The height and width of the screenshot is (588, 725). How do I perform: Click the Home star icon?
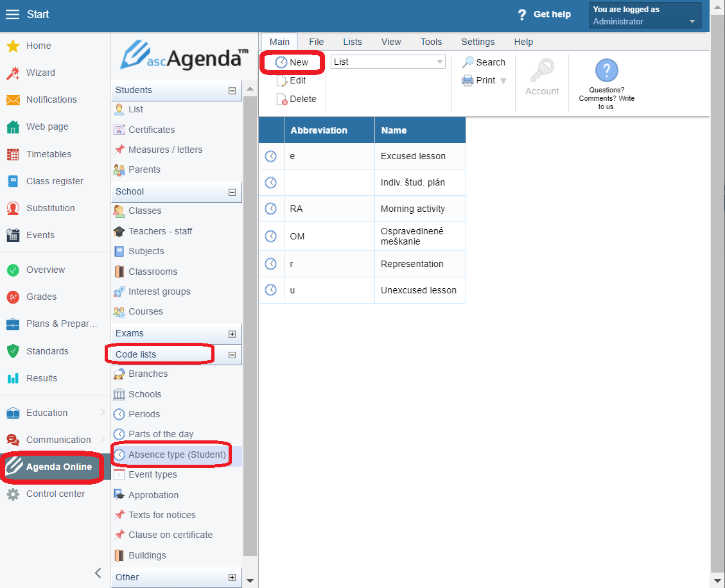coord(13,46)
